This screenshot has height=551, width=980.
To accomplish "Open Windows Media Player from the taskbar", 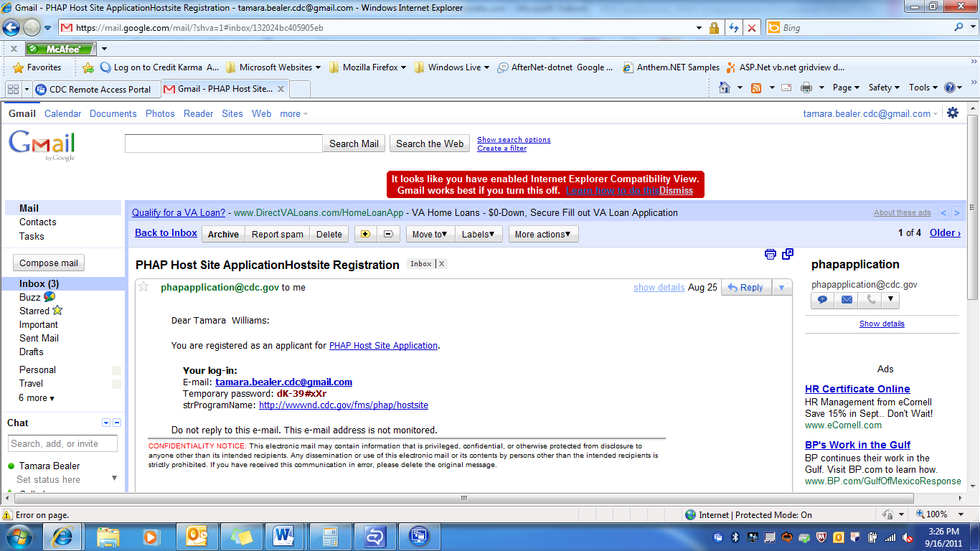I will click(x=151, y=536).
